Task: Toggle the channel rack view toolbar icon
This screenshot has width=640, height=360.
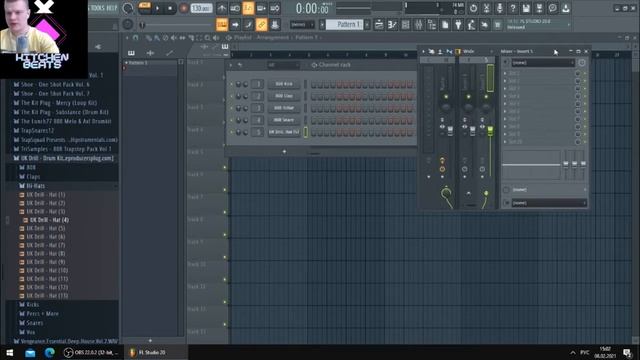Action: pos(406,25)
